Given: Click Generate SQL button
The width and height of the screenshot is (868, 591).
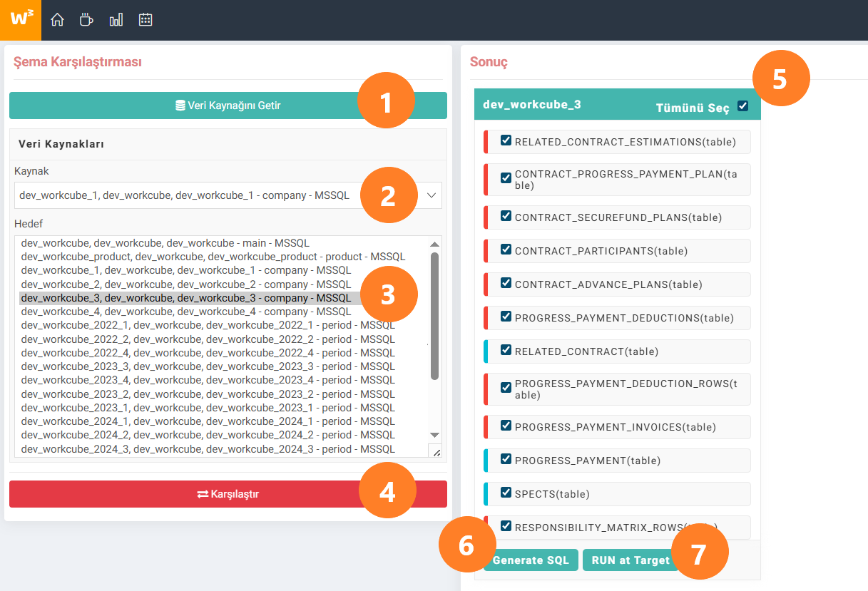Looking at the screenshot, I should tap(531, 560).
